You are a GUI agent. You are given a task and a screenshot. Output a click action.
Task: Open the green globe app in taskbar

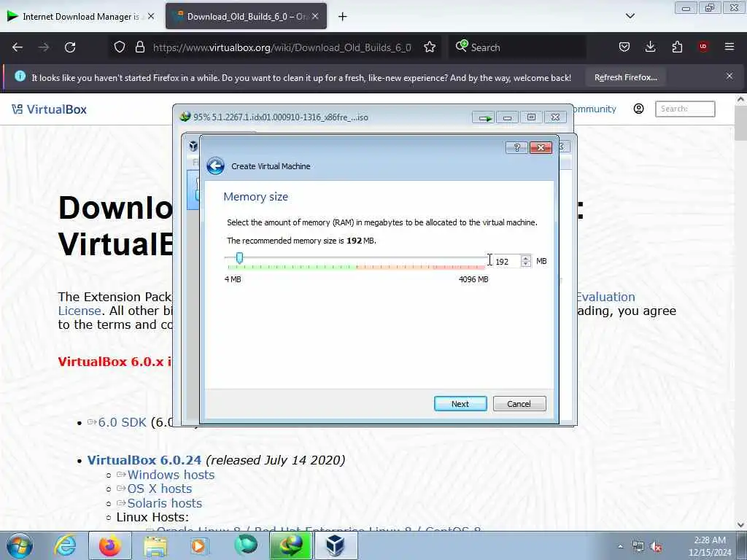click(x=246, y=545)
